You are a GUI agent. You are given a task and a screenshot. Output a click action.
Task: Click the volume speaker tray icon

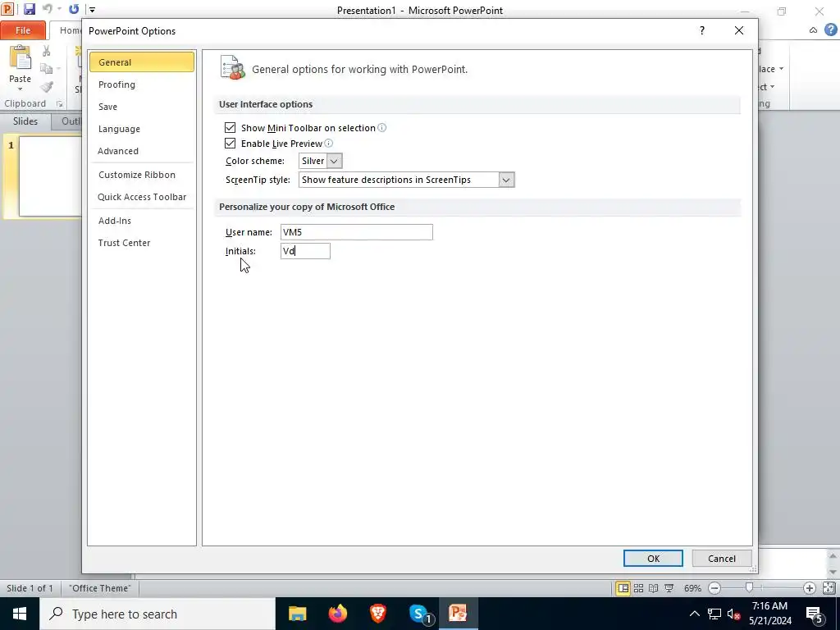coord(734,614)
